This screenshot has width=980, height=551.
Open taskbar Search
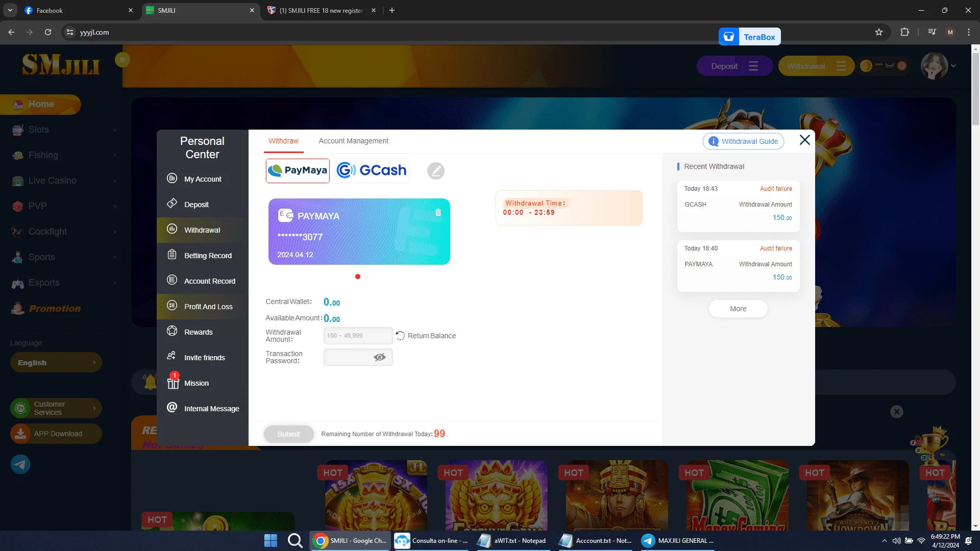pos(295,540)
